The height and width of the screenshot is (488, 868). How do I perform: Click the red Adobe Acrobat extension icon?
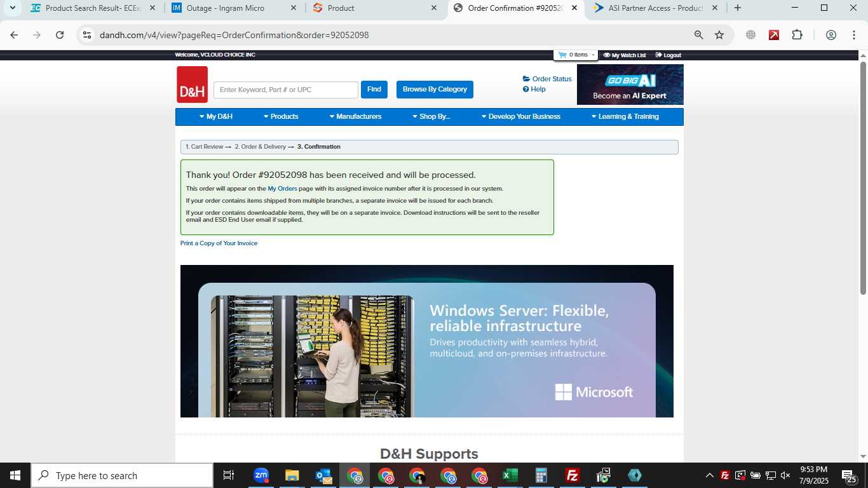(x=774, y=35)
